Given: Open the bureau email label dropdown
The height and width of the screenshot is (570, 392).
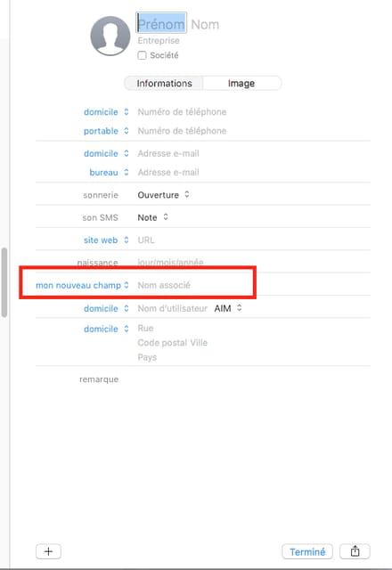Looking at the screenshot, I should point(109,172).
